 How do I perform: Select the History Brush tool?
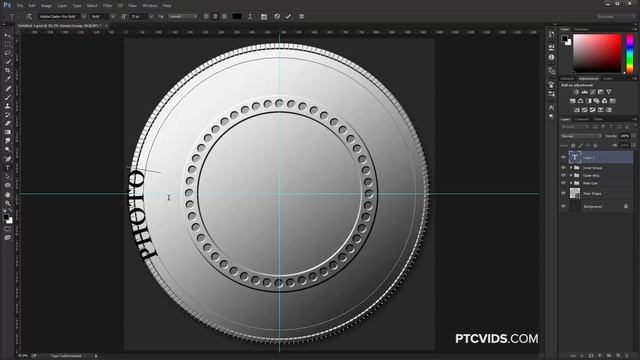click(7, 115)
